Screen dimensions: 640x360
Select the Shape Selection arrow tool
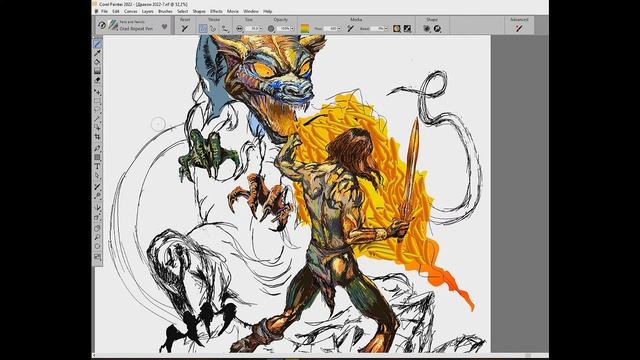(97, 176)
